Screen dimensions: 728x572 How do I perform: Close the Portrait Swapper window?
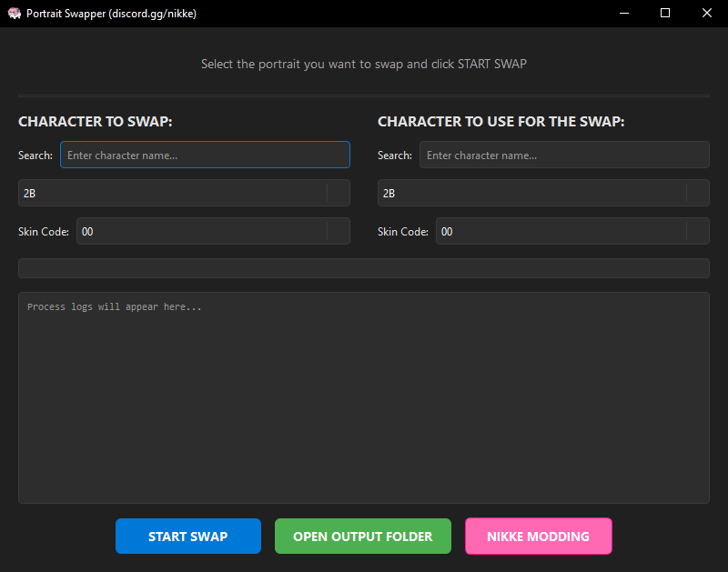(x=707, y=14)
